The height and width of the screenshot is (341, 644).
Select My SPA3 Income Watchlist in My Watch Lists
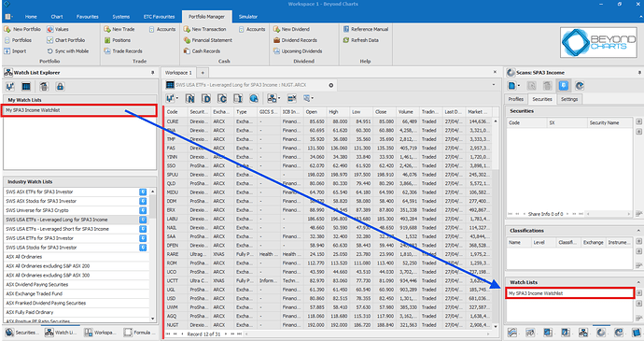click(79, 110)
